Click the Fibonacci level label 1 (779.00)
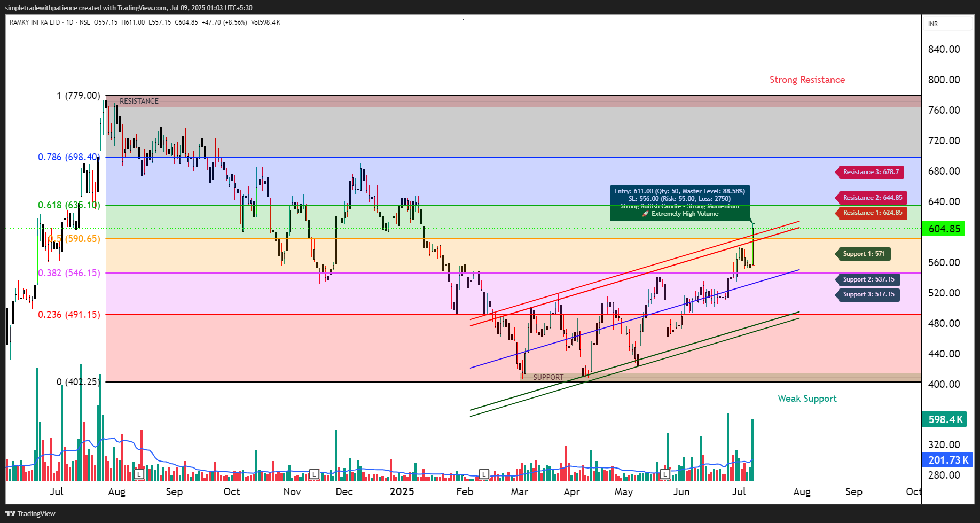The height and width of the screenshot is (523, 980). (x=79, y=96)
